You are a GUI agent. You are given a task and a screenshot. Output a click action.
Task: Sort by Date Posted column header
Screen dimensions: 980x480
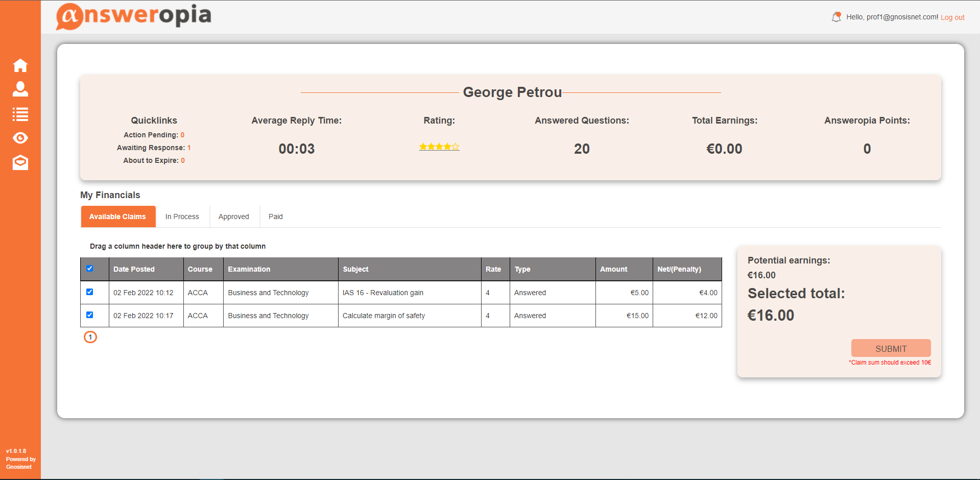coord(146,269)
